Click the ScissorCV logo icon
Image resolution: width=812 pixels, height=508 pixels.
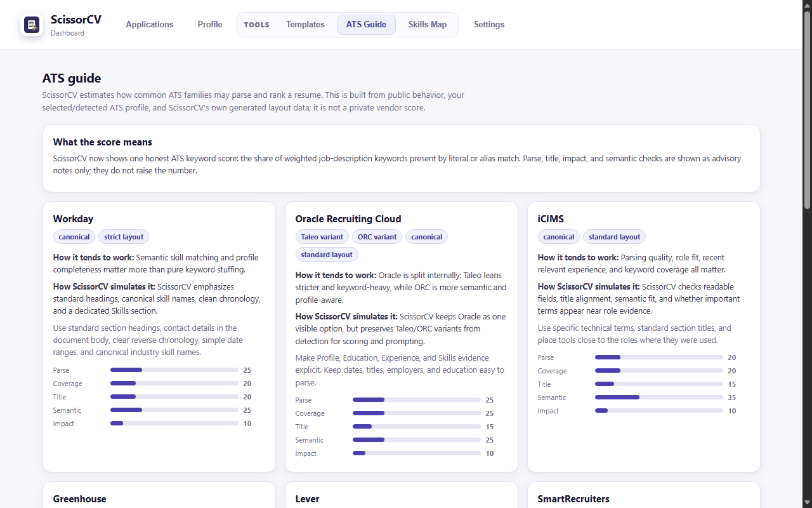[32, 25]
